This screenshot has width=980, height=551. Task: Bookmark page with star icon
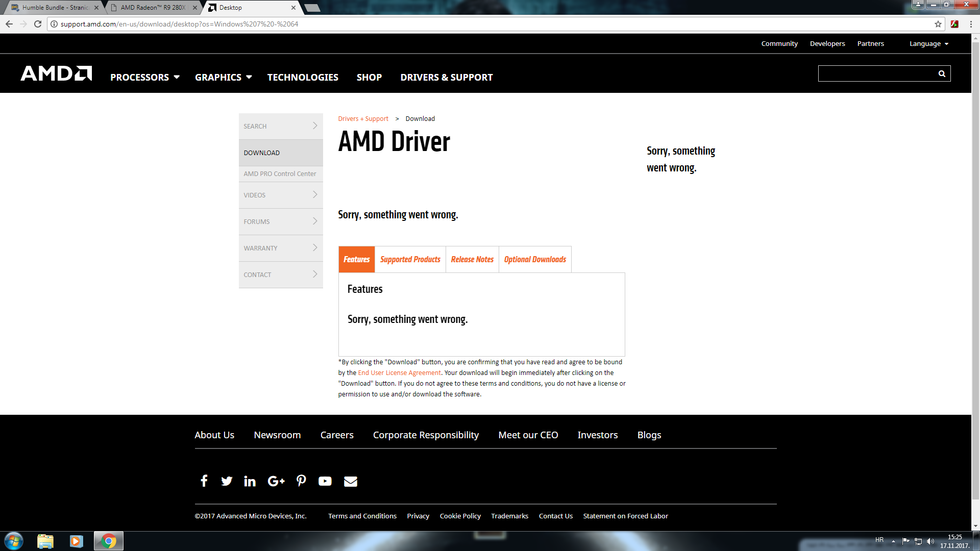(938, 24)
